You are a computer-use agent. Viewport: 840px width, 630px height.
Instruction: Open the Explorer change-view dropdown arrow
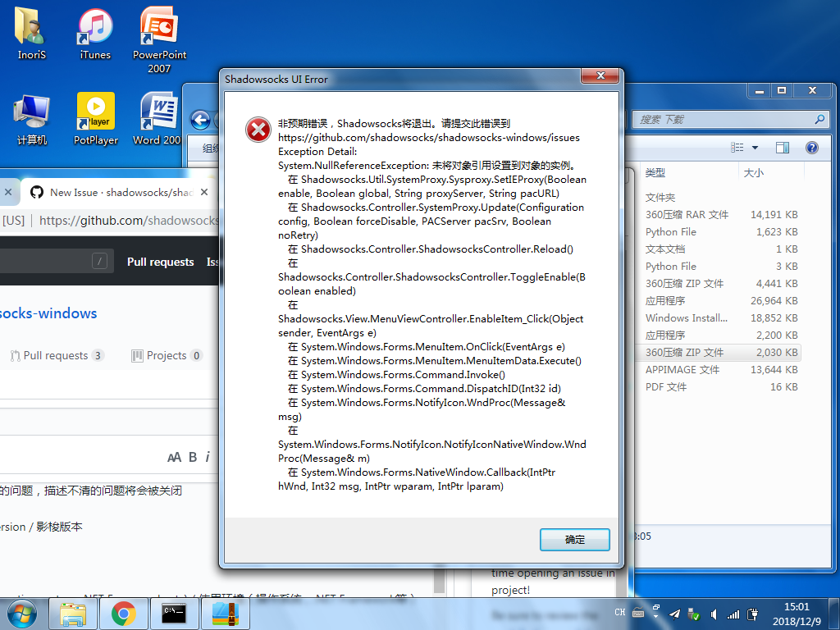click(x=756, y=147)
